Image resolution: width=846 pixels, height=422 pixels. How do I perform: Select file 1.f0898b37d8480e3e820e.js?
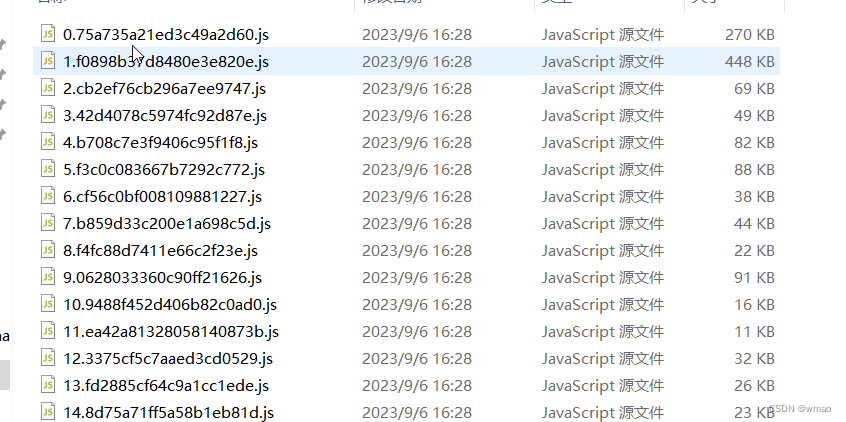166,62
